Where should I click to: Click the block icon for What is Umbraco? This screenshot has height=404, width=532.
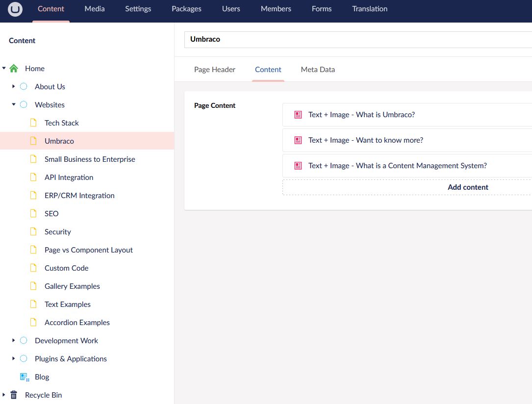pyautogui.click(x=298, y=115)
